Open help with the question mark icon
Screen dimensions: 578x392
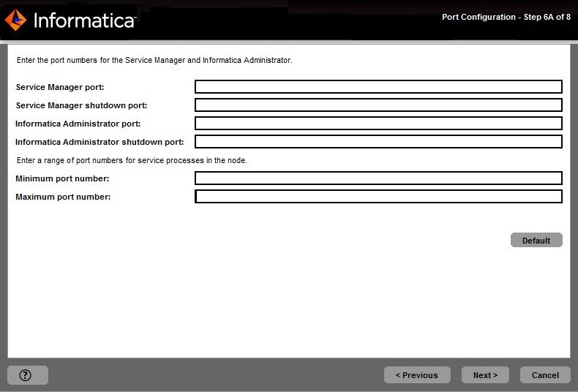[28, 375]
